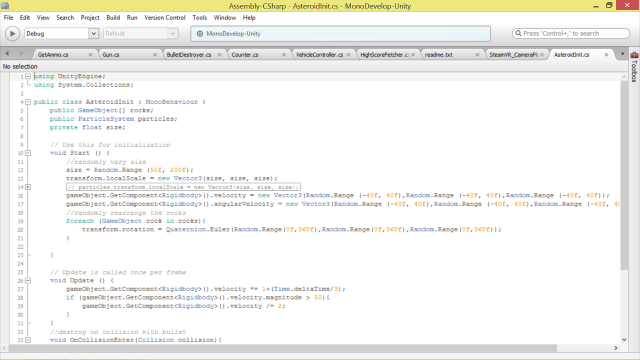Close the SteamVR_CameraFlip tab

(x=542, y=54)
